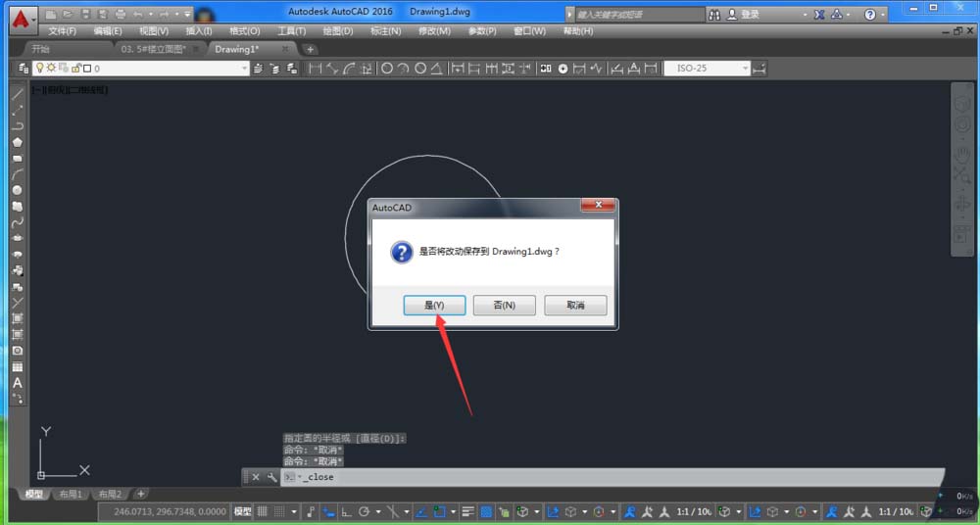Toggle lineweight display in status bar
The width and height of the screenshot is (980, 525).
tap(468, 512)
